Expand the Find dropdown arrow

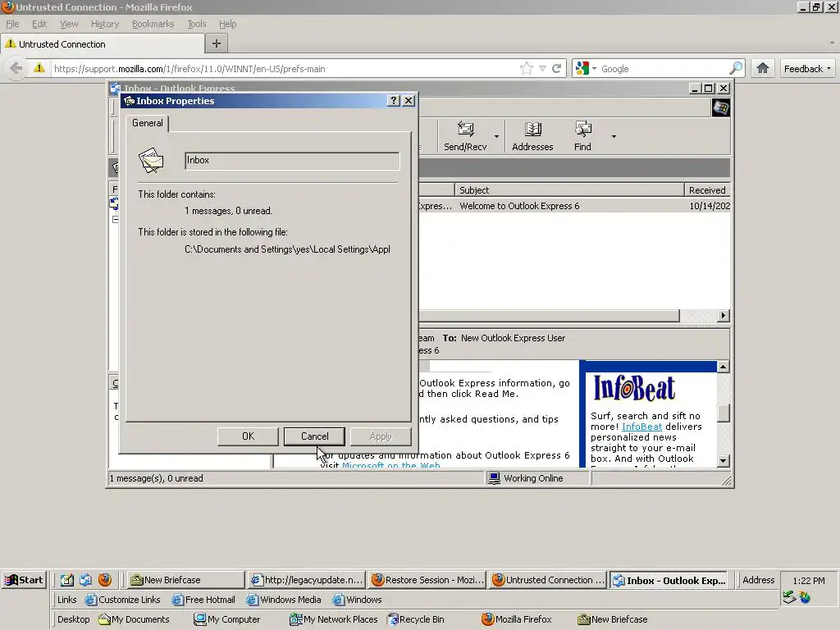point(614,137)
